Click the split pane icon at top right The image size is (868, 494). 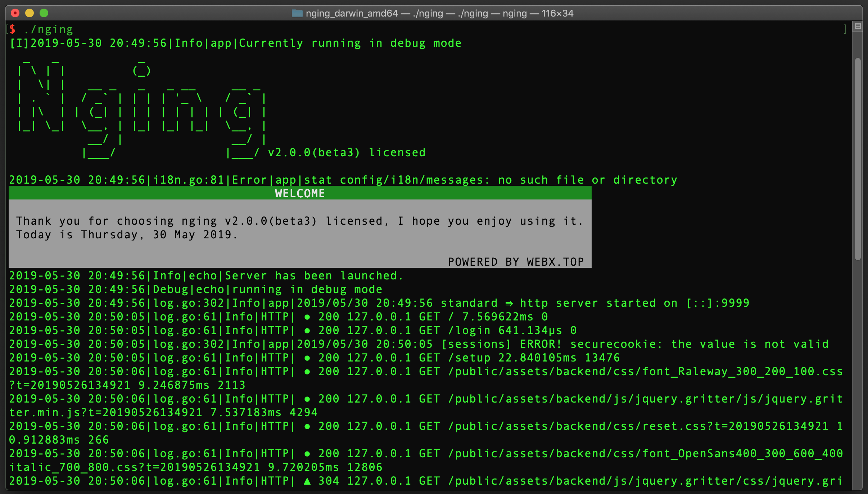pyautogui.click(x=858, y=26)
